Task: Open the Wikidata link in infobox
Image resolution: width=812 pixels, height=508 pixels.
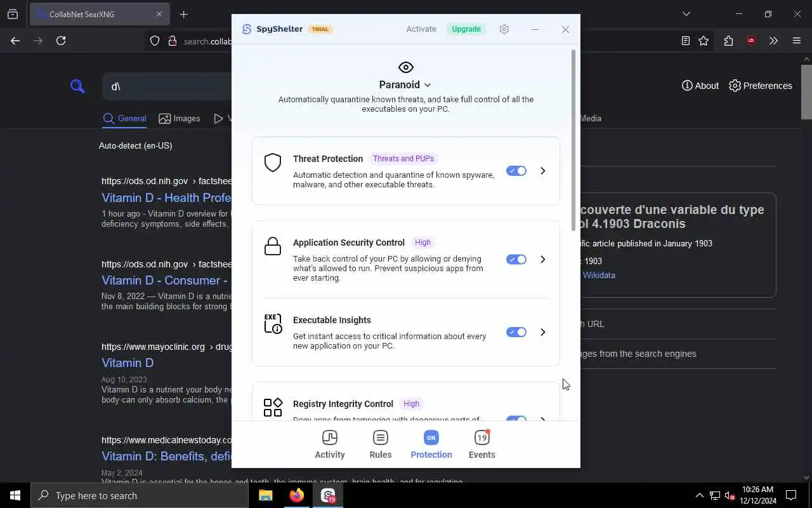Action: 599,275
